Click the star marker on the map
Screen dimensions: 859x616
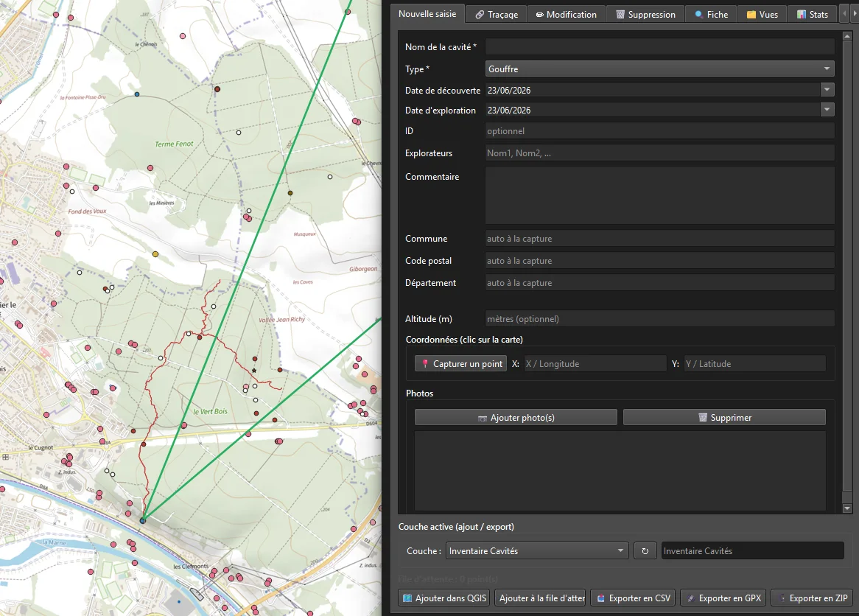click(254, 371)
